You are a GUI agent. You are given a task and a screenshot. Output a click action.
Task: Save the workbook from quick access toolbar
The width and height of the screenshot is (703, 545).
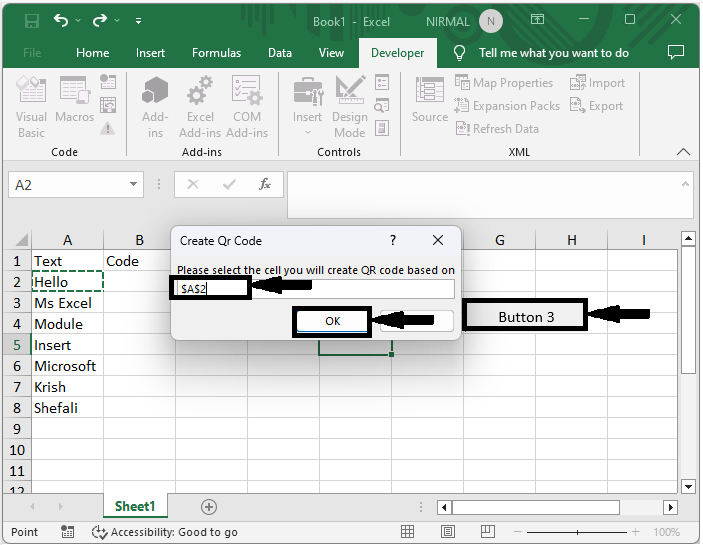[32, 20]
